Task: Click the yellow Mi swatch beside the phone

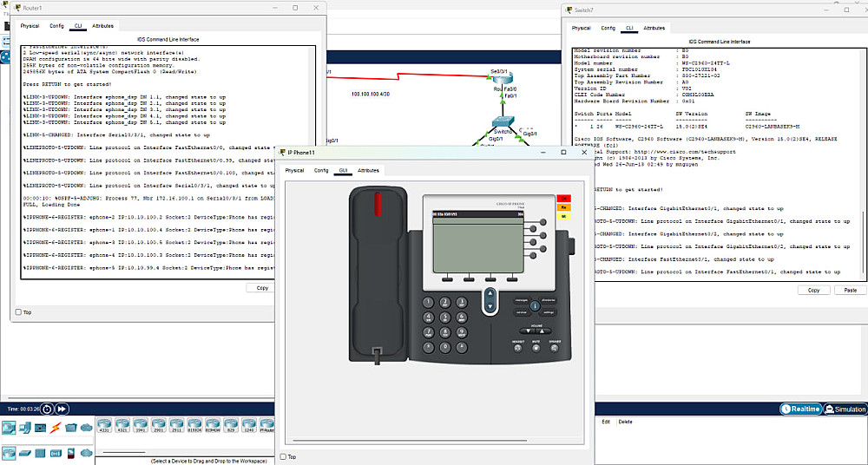Action: pos(564,216)
